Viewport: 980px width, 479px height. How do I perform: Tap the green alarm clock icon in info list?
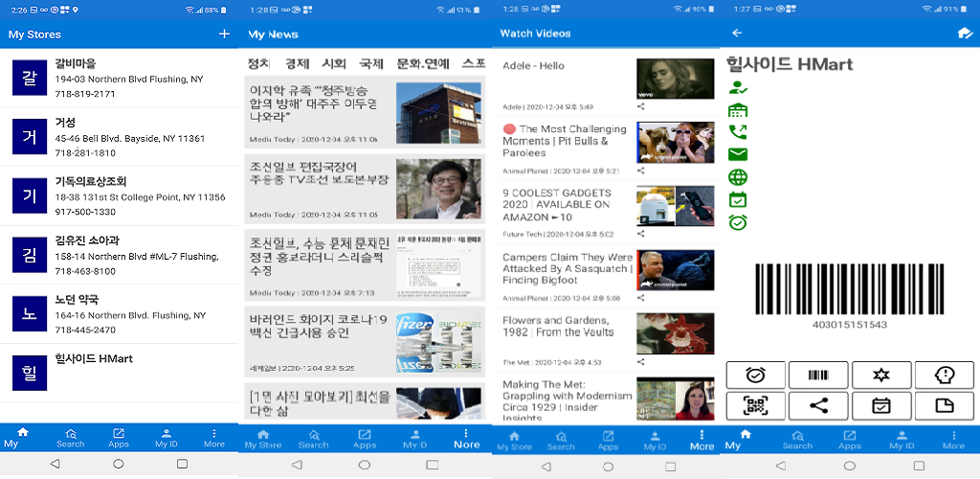(738, 222)
